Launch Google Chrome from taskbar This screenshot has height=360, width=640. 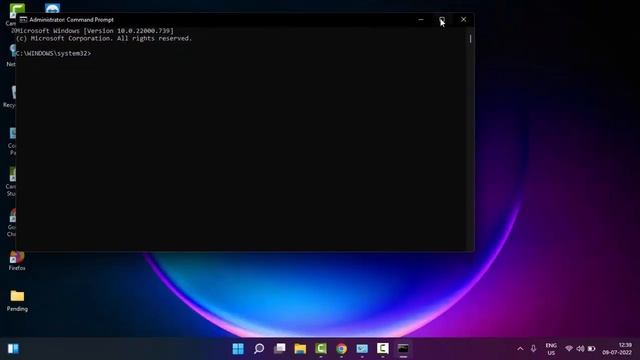tap(342, 349)
